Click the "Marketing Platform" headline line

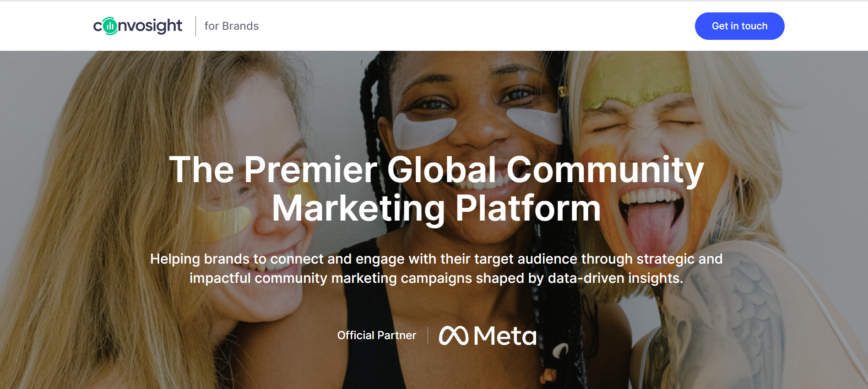pos(436,209)
